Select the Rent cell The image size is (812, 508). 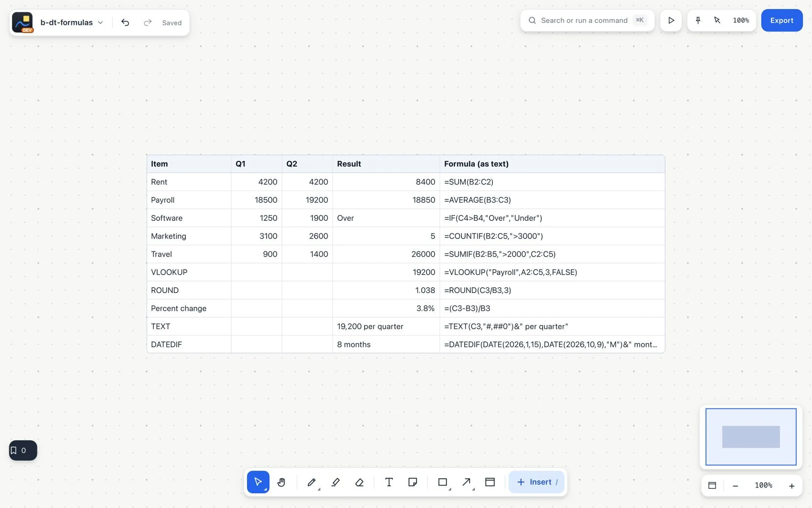point(189,182)
